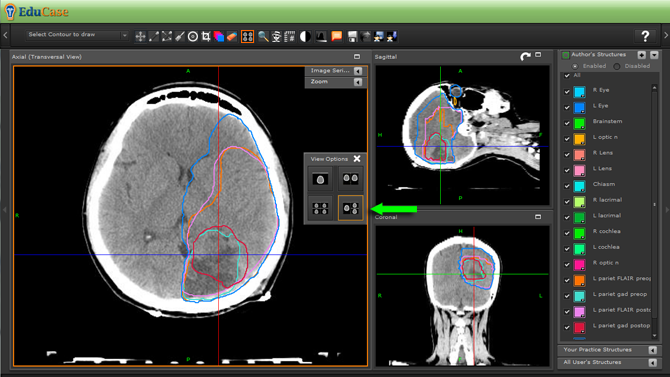Screen dimensions: 670x377
Task: Open the view layout options icon
Action: point(247,37)
